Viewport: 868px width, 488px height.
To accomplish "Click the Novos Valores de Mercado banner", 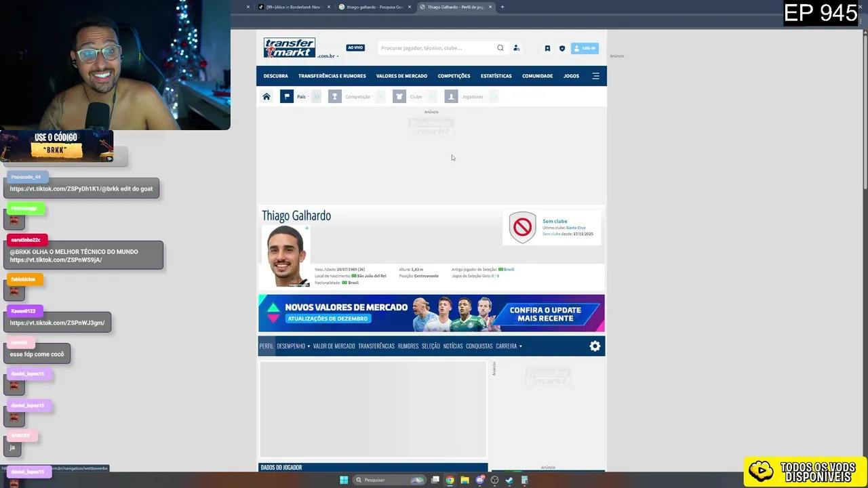I will pos(431,313).
